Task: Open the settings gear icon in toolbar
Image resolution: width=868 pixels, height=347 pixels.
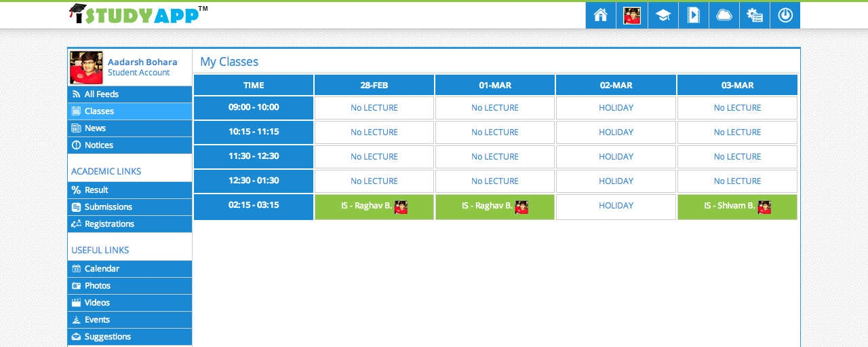Action: [x=754, y=15]
